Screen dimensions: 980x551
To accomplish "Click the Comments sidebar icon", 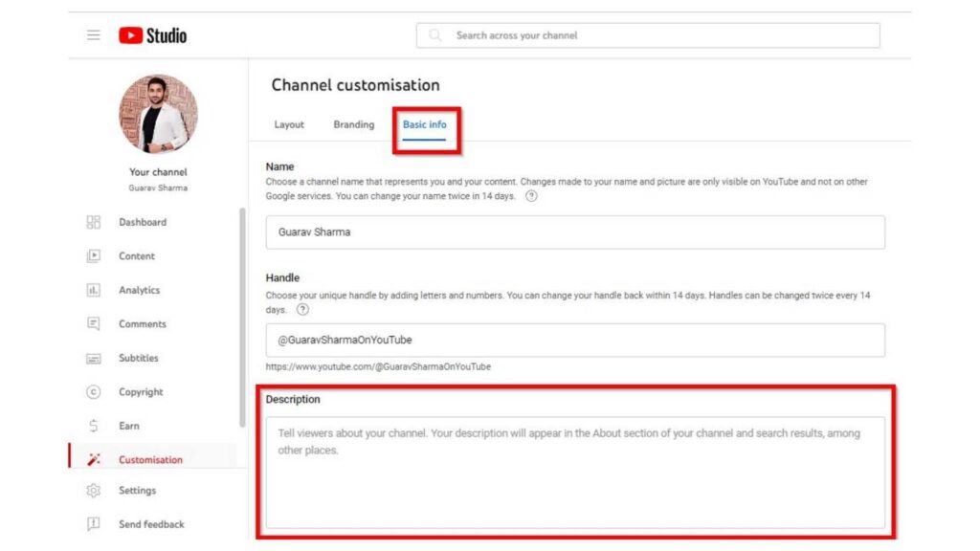I will [94, 324].
